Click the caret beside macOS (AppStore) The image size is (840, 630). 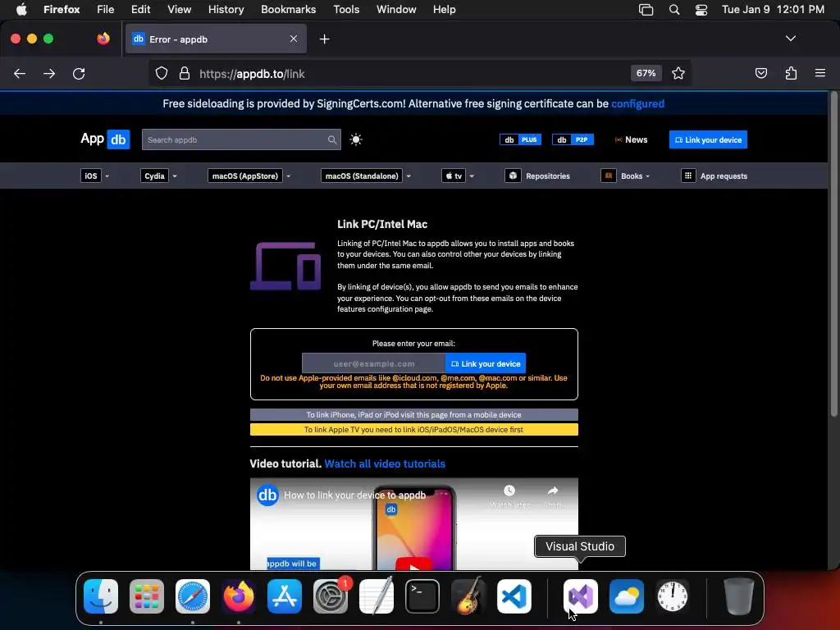click(288, 176)
